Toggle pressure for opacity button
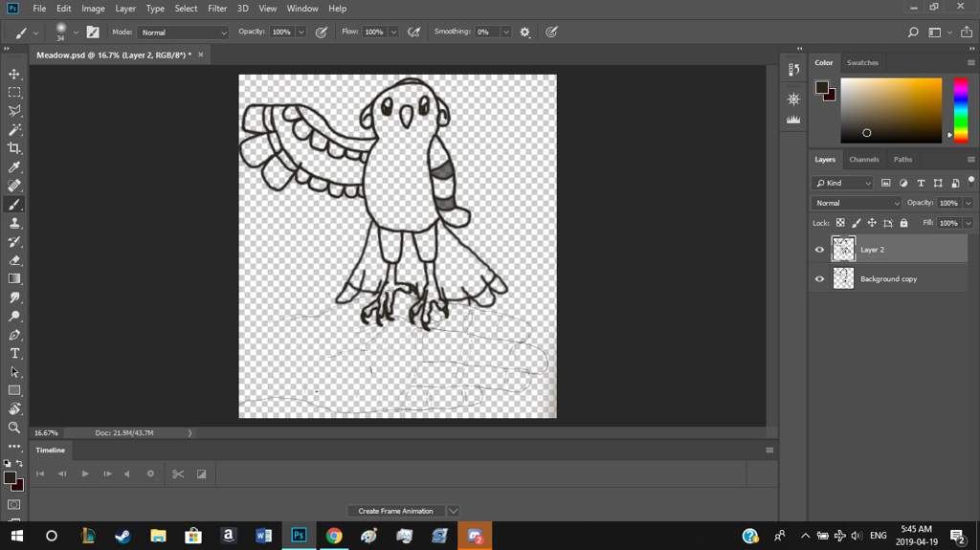Viewport: 980px width, 550px height. tap(322, 32)
